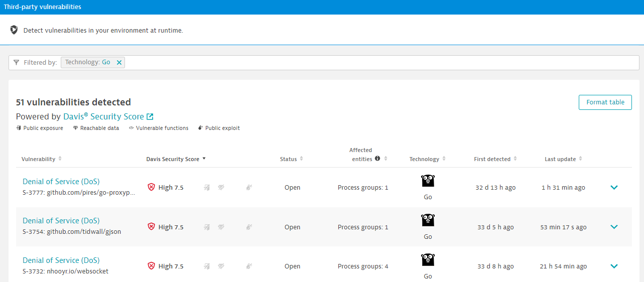Remove the Technology: Go filter chip

119,63
